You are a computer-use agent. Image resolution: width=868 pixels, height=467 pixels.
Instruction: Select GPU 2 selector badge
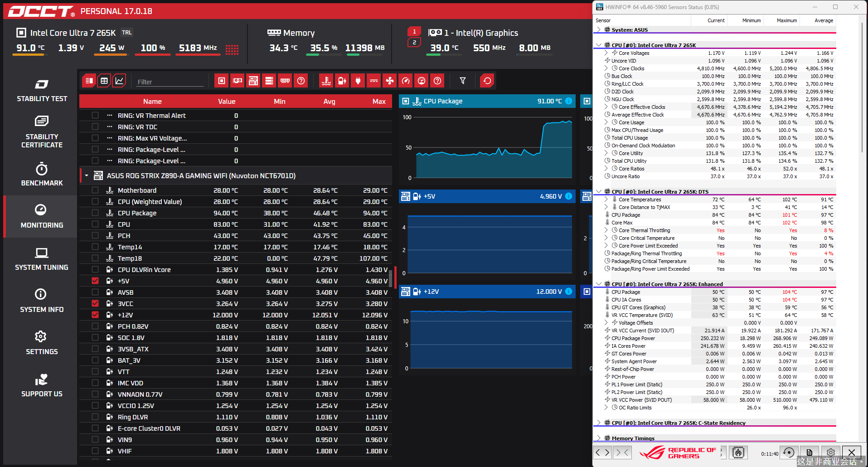[414, 42]
